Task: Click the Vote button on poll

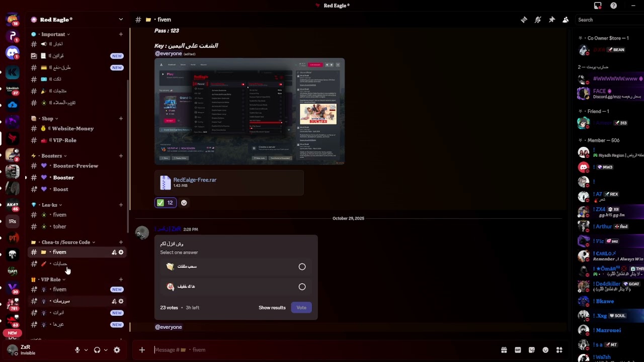Action: pyautogui.click(x=301, y=308)
